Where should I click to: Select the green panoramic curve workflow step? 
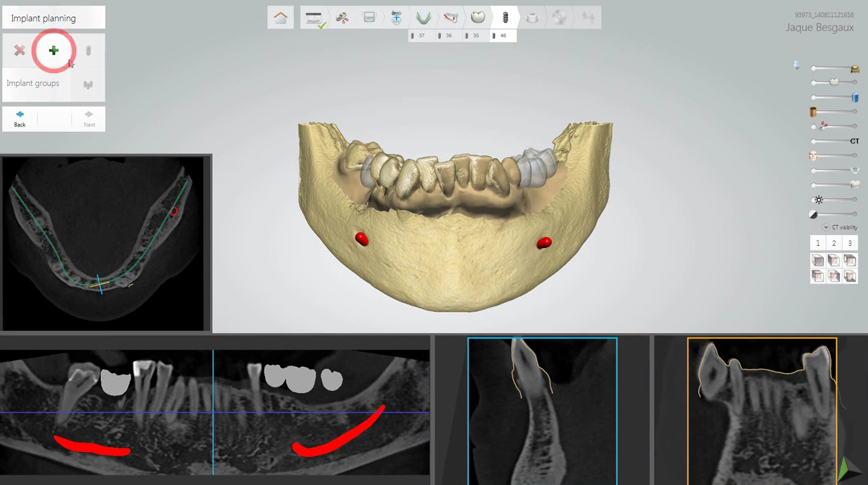[x=424, y=18]
